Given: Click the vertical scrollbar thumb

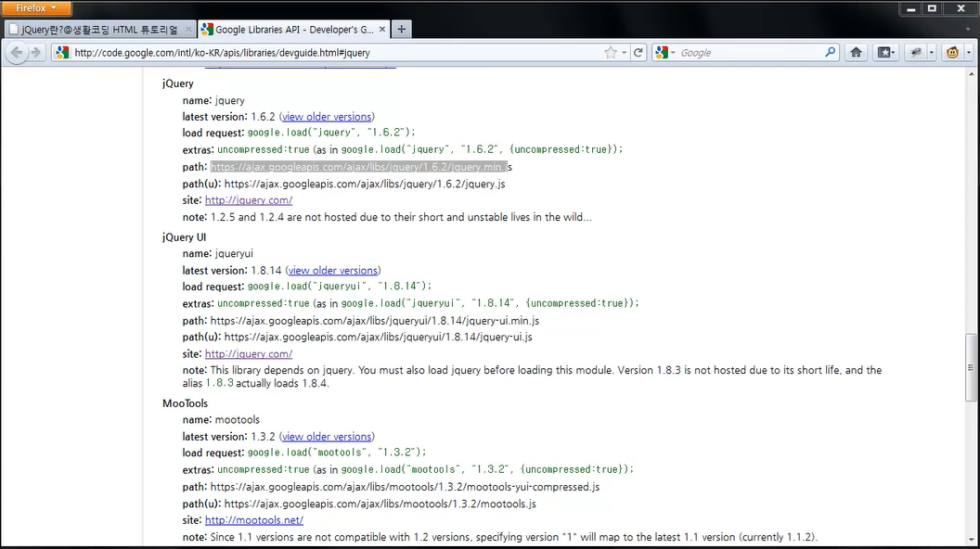Looking at the screenshot, I should (x=971, y=367).
